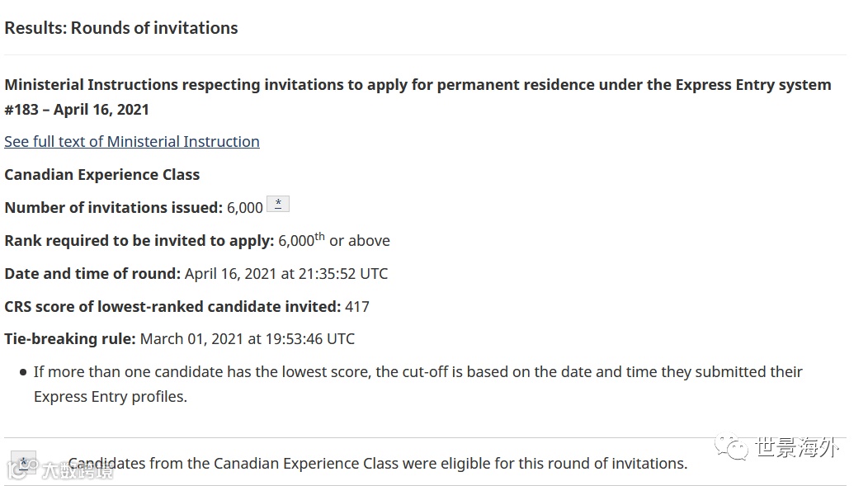Click the Results: Rounds of invitations heading
This screenshot has width=868, height=486.
click(121, 28)
